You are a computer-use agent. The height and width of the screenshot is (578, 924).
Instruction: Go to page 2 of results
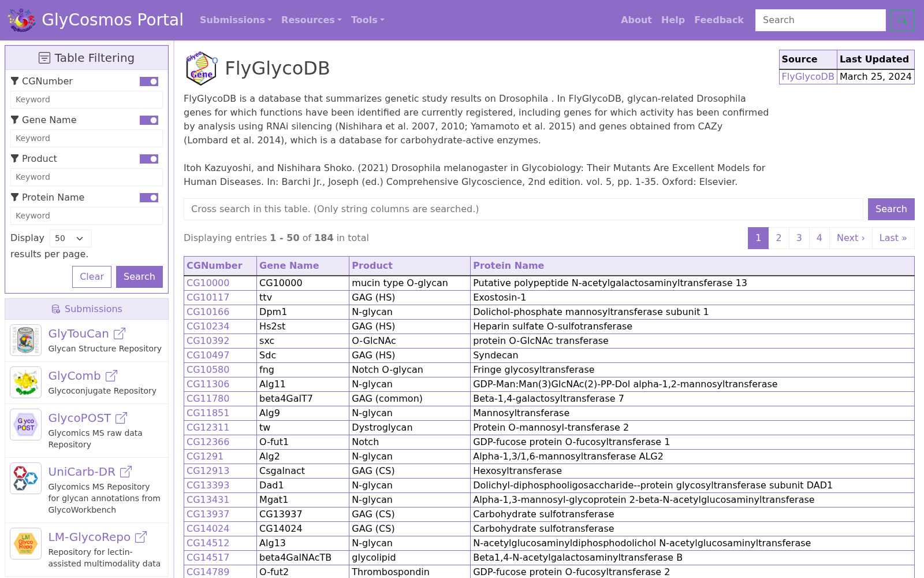coord(778,238)
